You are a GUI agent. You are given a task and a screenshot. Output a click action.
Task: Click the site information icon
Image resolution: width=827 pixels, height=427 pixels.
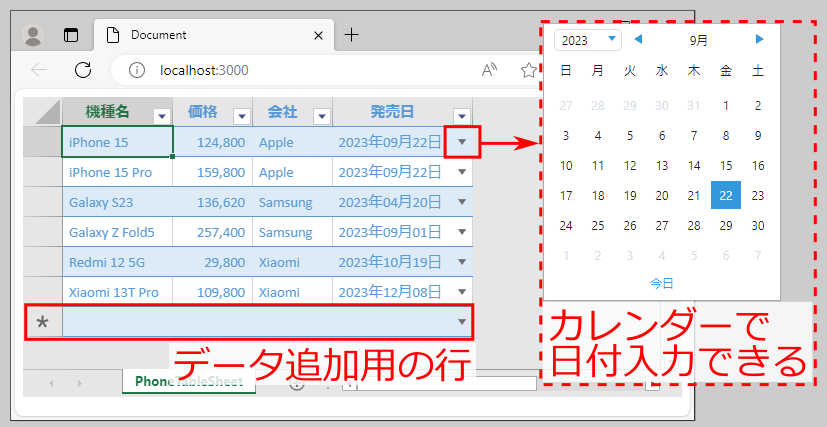[137, 70]
